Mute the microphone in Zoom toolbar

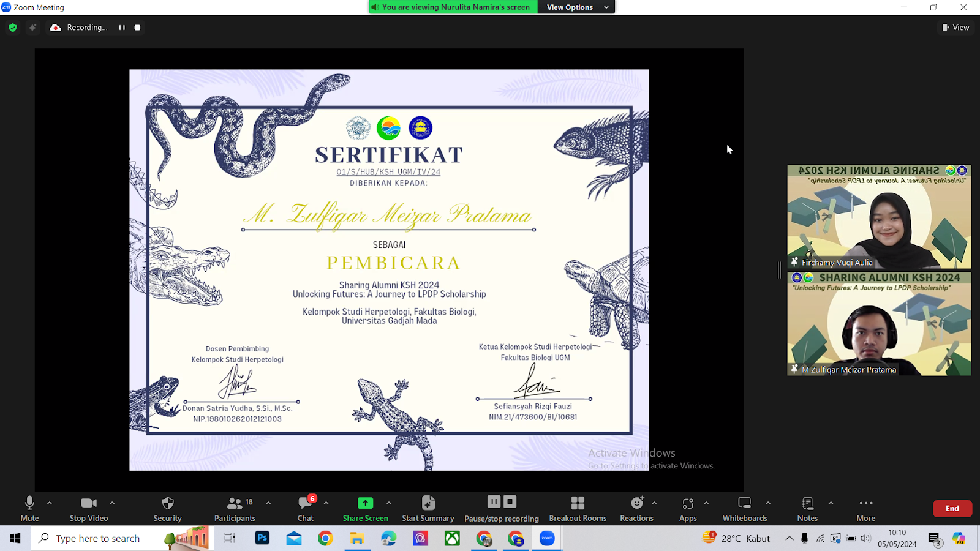click(x=29, y=509)
